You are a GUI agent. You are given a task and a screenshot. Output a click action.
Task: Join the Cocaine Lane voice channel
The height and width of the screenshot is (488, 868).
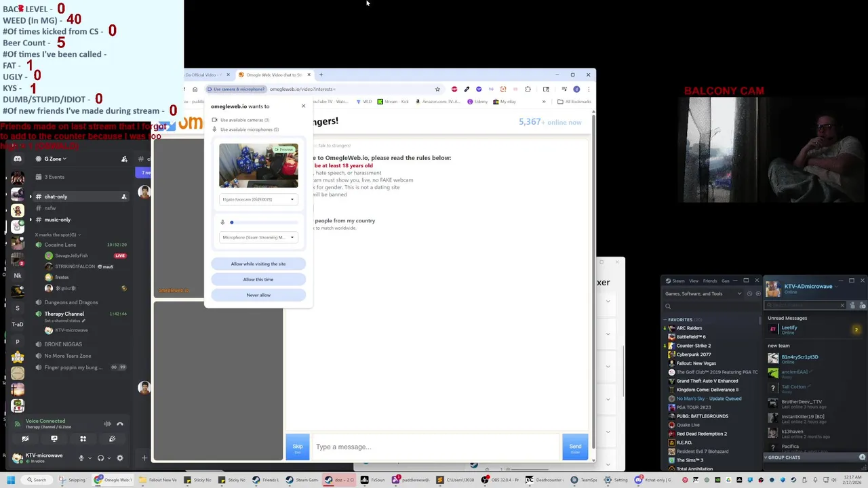[x=80, y=245]
